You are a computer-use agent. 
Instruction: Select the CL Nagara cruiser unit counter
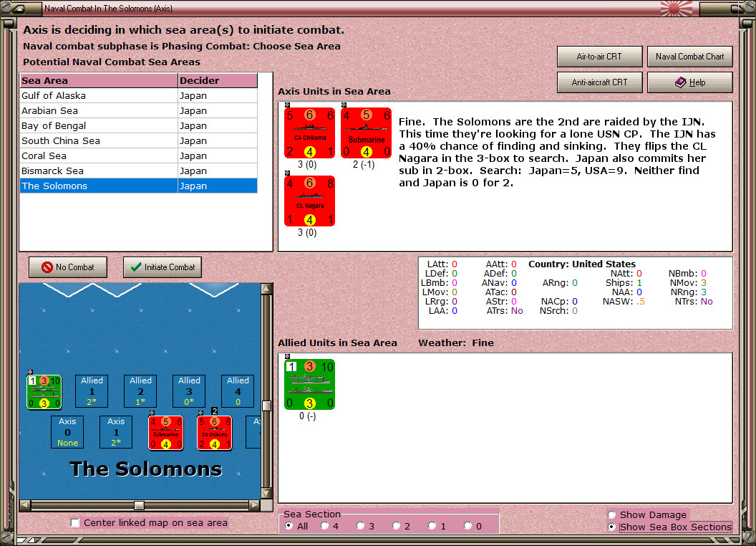[309, 201]
